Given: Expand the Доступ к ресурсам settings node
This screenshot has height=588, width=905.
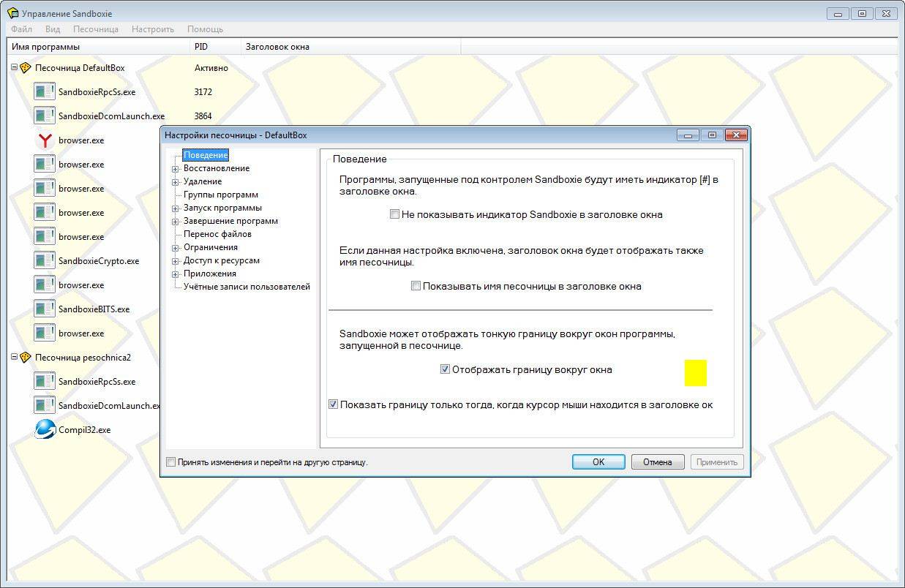Looking at the screenshot, I should [x=176, y=261].
